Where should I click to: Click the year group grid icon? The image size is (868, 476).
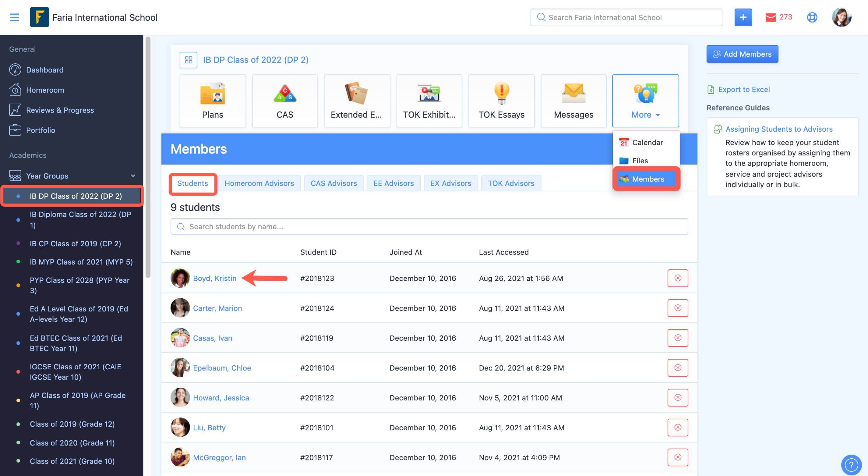pos(188,60)
